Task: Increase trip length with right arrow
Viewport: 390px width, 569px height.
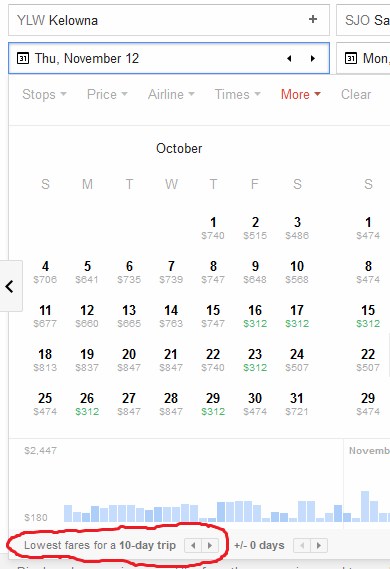Action: pyautogui.click(x=210, y=545)
